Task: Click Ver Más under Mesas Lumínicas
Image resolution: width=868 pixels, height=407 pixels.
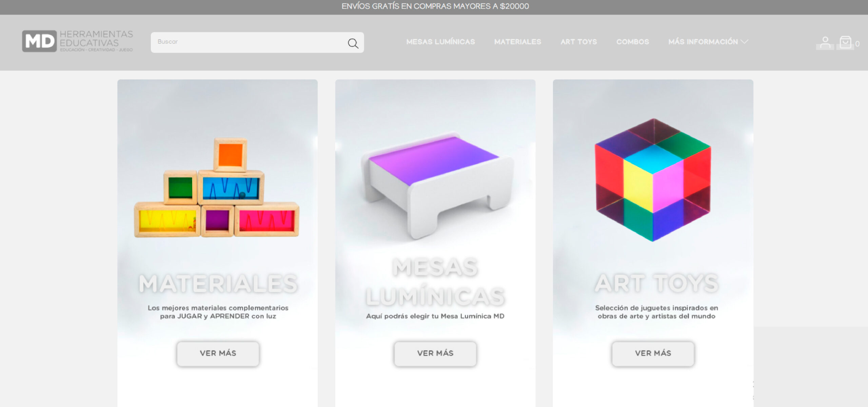Action: pos(435,353)
